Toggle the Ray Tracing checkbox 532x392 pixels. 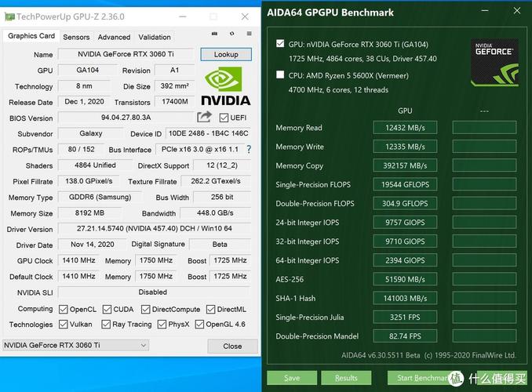[x=106, y=324]
